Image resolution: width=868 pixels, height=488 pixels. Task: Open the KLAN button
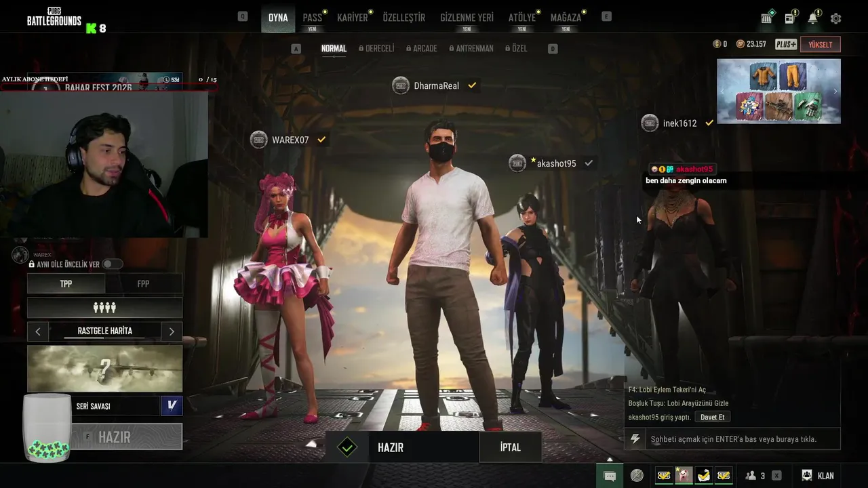coord(818,476)
